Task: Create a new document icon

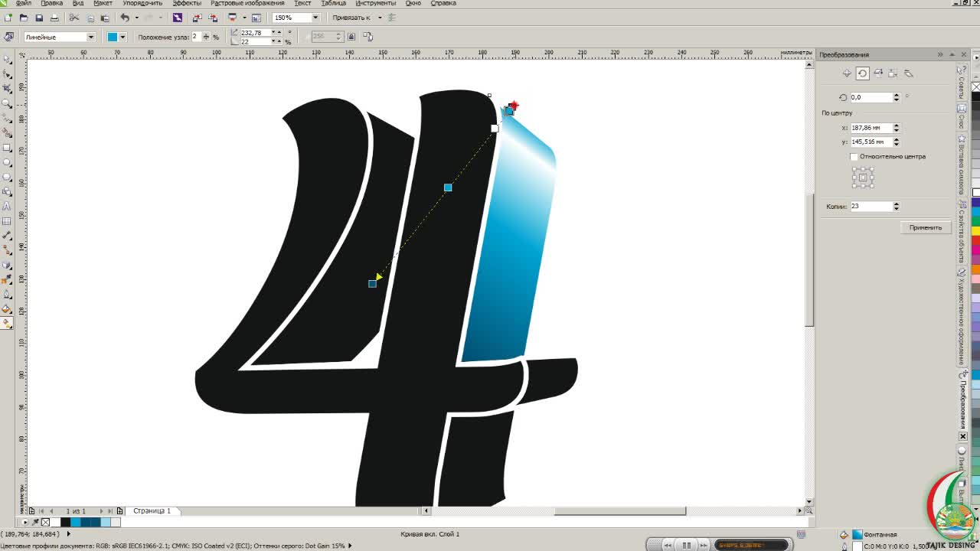Action: [x=8, y=17]
